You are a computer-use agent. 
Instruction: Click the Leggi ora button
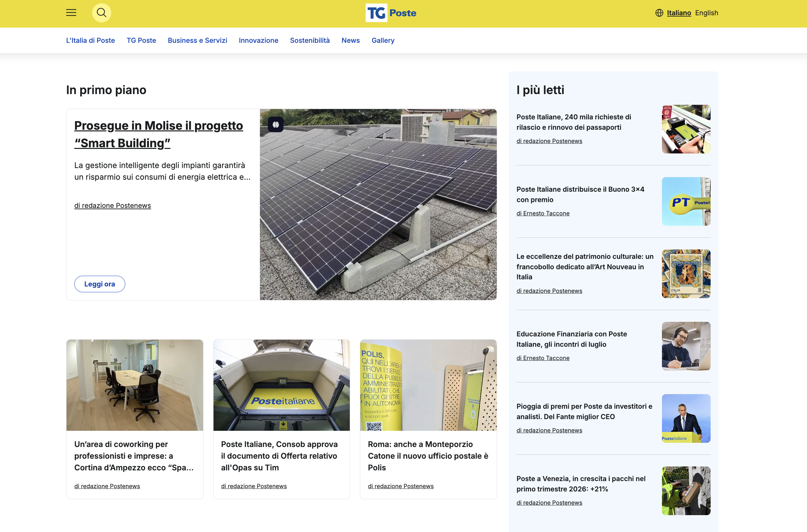[100, 284]
